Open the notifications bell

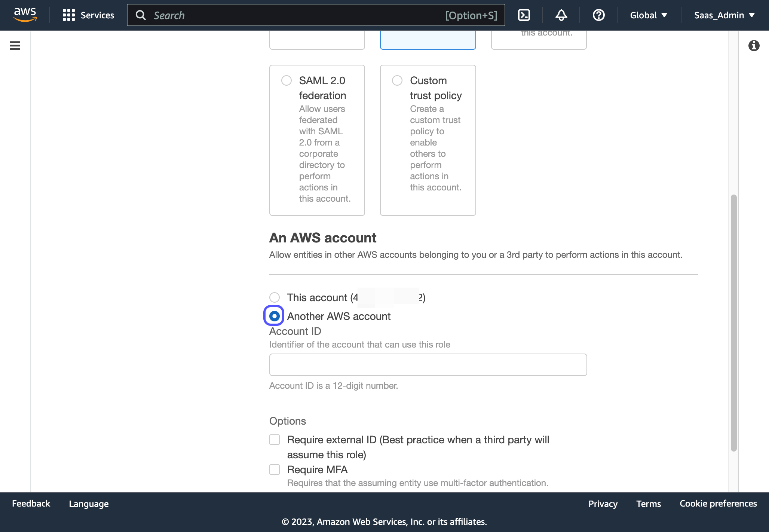point(561,15)
